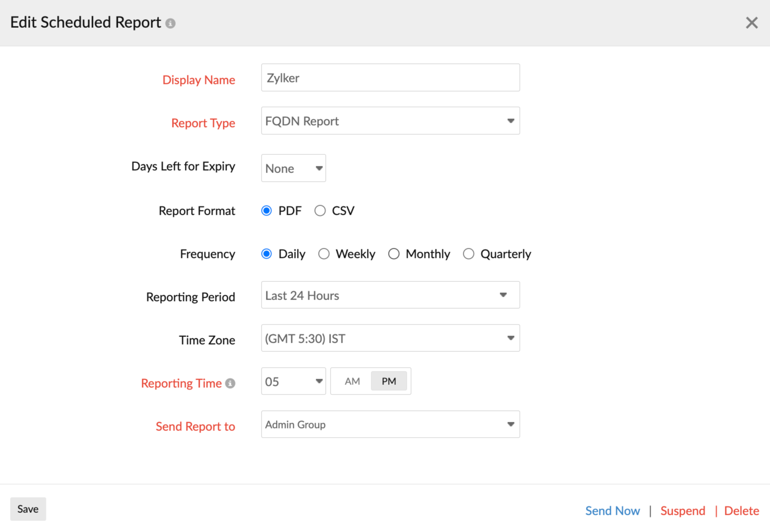Click the Send Now link
Viewport: 770px width, 532px height.
(x=613, y=510)
